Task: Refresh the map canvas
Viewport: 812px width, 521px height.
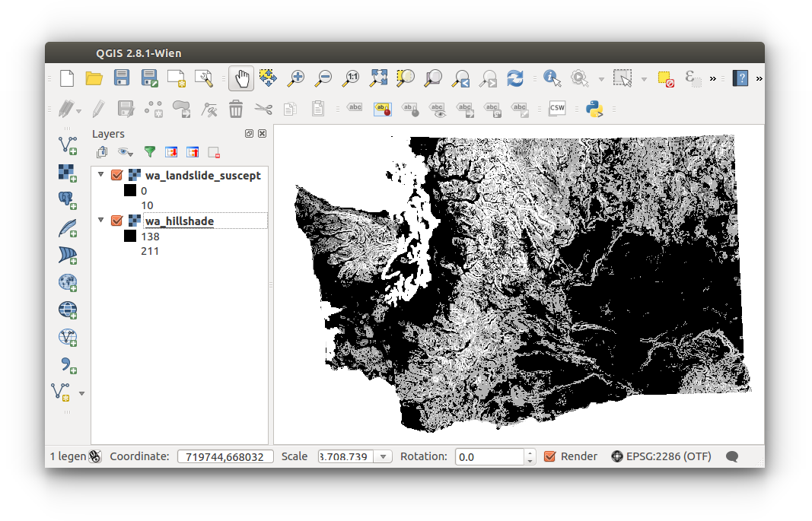Action: coord(515,78)
